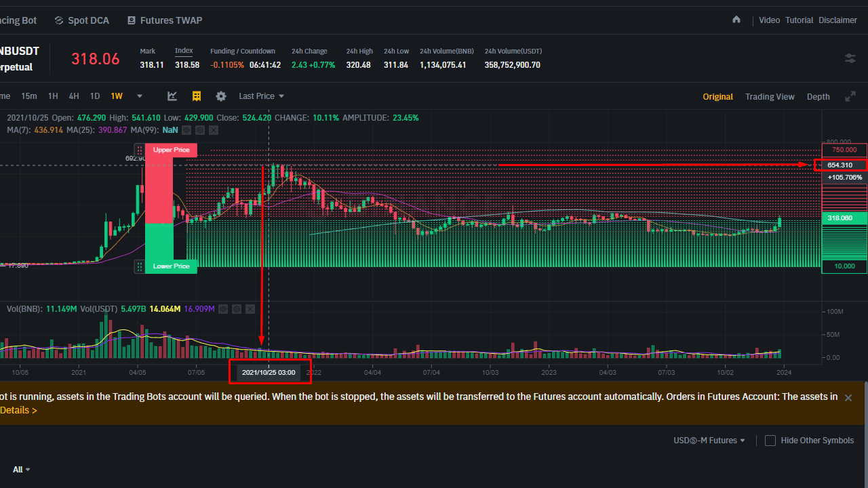Image resolution: width=868 pixels, height=488 pixels.
Task: Grab Lower Price drag dots icon
Action: (x=140, y=266)
